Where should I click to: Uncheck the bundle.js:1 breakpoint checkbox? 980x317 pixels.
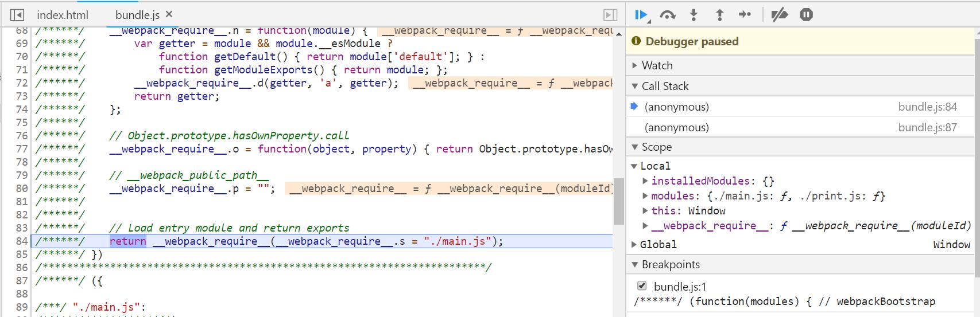pos(642,285)
